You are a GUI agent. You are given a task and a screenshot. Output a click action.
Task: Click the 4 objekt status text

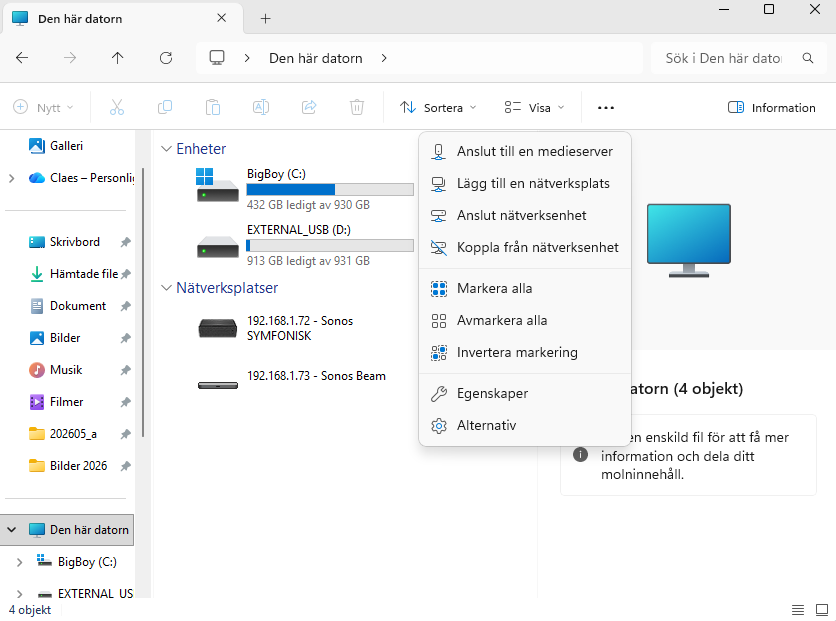[x=30, y=610]
